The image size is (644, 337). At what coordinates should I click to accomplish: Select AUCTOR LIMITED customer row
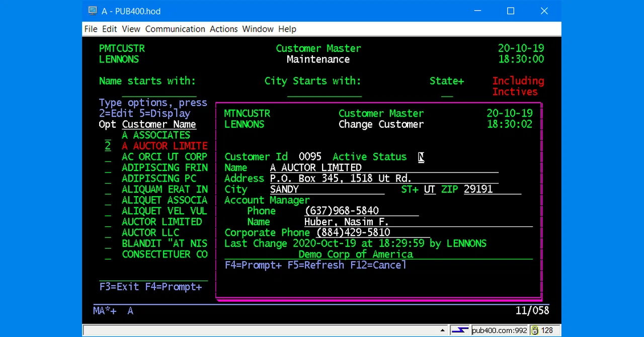[x=162, y=222]
